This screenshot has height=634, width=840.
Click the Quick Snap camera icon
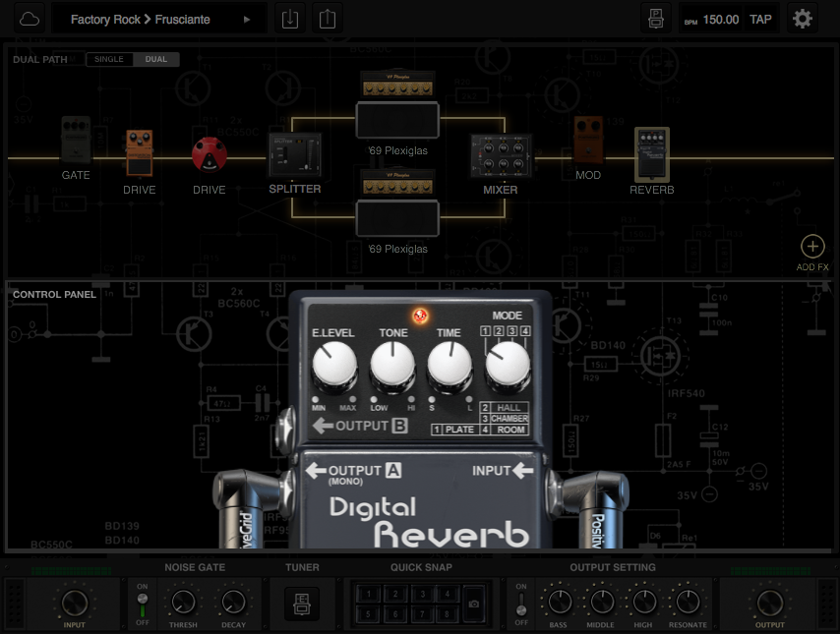click(x=475, y=604)
